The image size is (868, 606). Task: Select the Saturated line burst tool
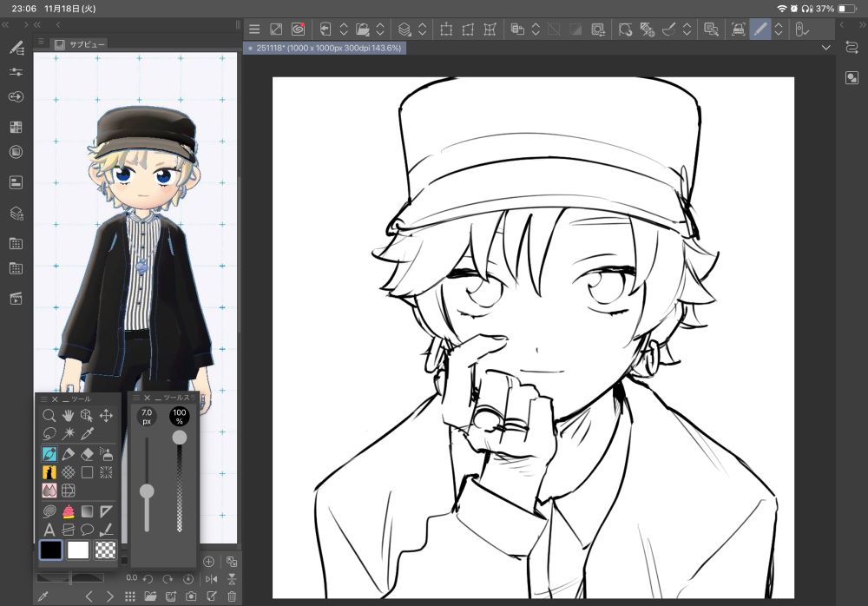tap(106, 472)
